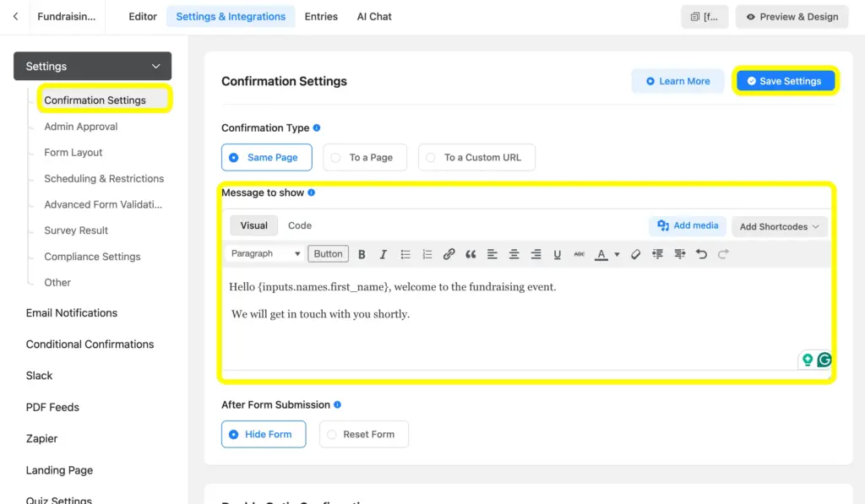Open Conditional Confirmations
865x504 pixels.
(x=90, y=344)
